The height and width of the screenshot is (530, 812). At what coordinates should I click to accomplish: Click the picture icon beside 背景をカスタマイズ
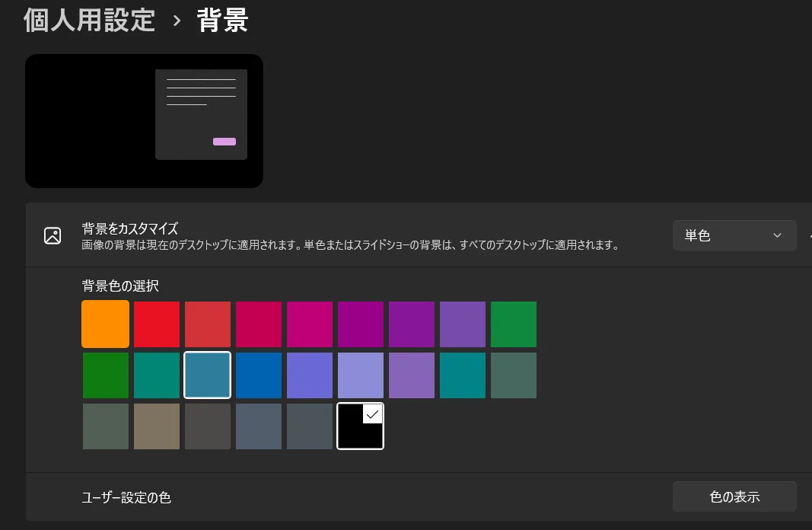coord(53,236)
